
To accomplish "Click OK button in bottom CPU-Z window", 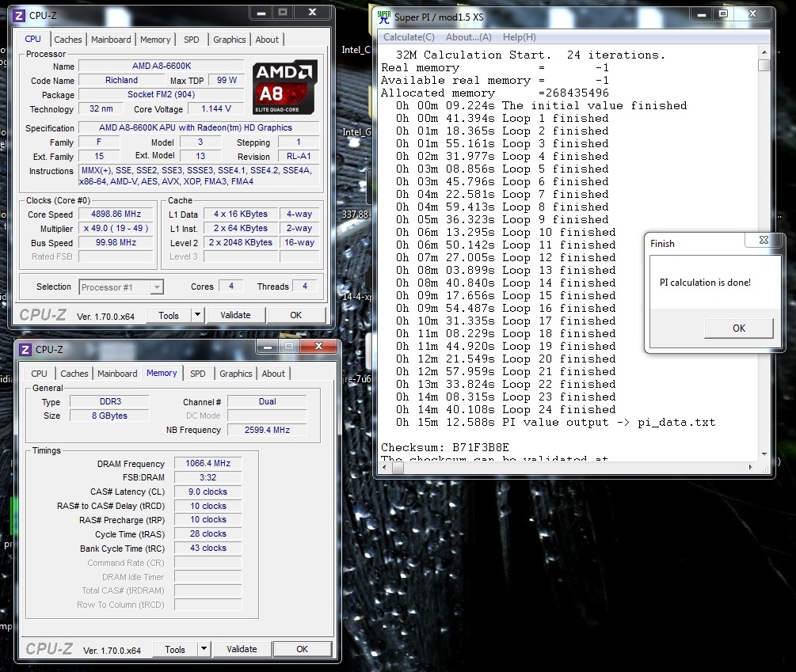I will (302, 649).
